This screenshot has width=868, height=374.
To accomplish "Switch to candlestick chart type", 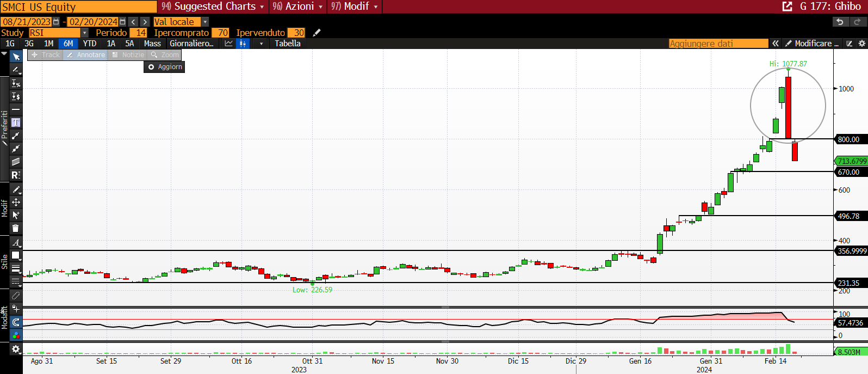I will click(243, 44).
